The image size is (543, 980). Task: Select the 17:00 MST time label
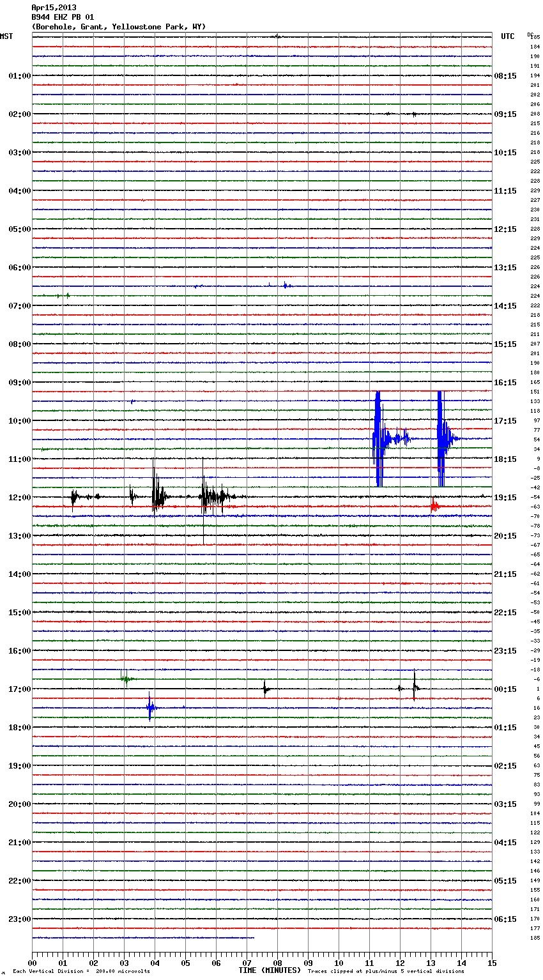[x=19, y=689]
